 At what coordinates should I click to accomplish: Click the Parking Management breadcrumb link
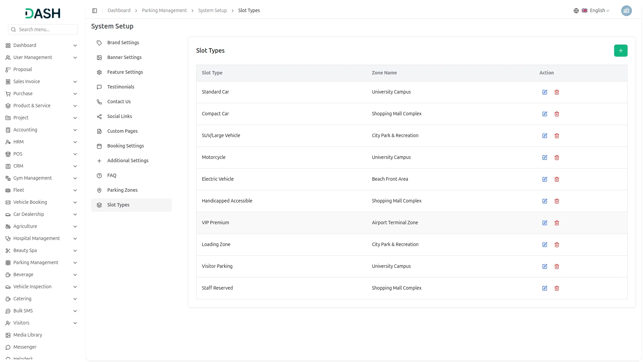[x=164, y=11]
